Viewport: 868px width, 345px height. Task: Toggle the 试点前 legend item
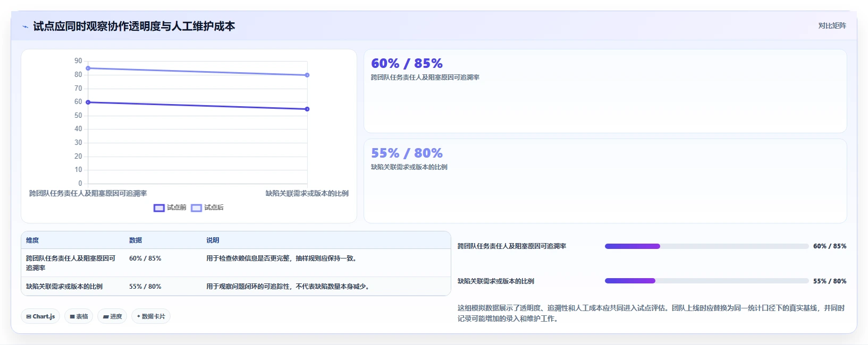point(170,208)
